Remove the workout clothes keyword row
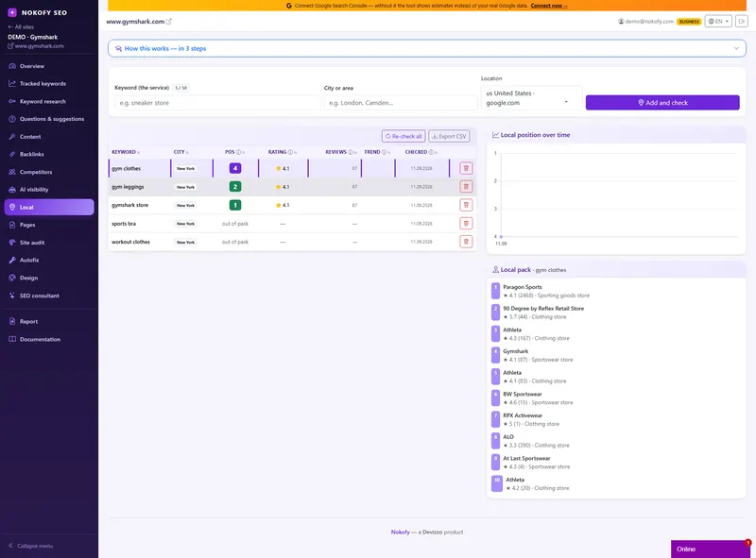Viewport: 756px width, 558px height. [466, 242]
